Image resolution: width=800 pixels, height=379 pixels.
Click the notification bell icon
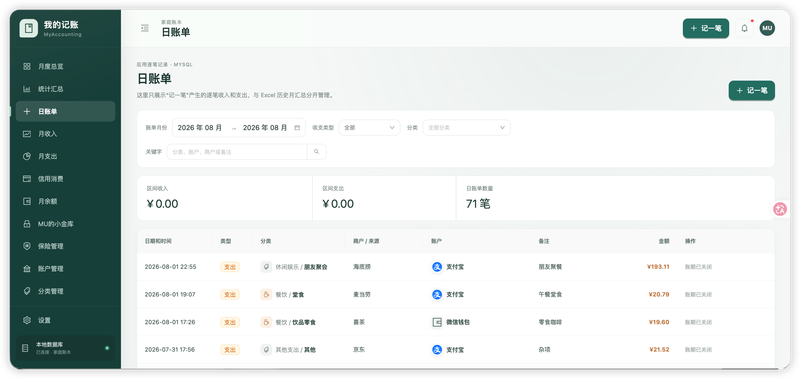744,29
